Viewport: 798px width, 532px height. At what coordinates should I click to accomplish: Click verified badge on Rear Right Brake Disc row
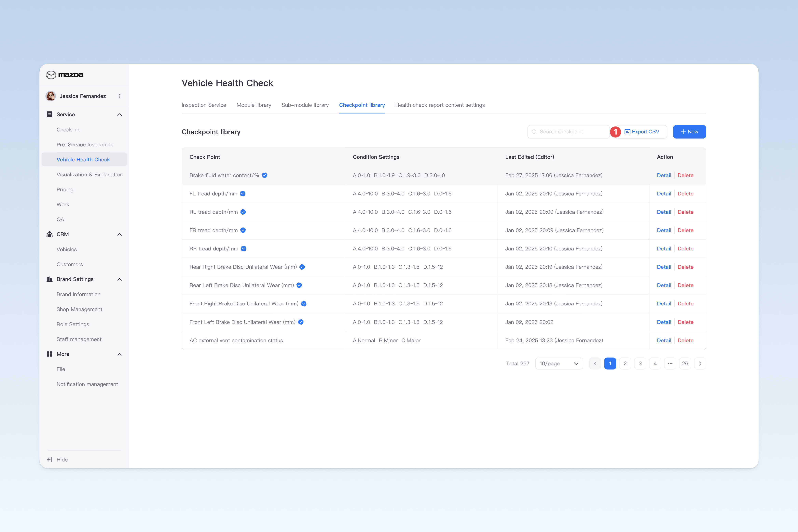pyautogui.click(x=302, y=267)
